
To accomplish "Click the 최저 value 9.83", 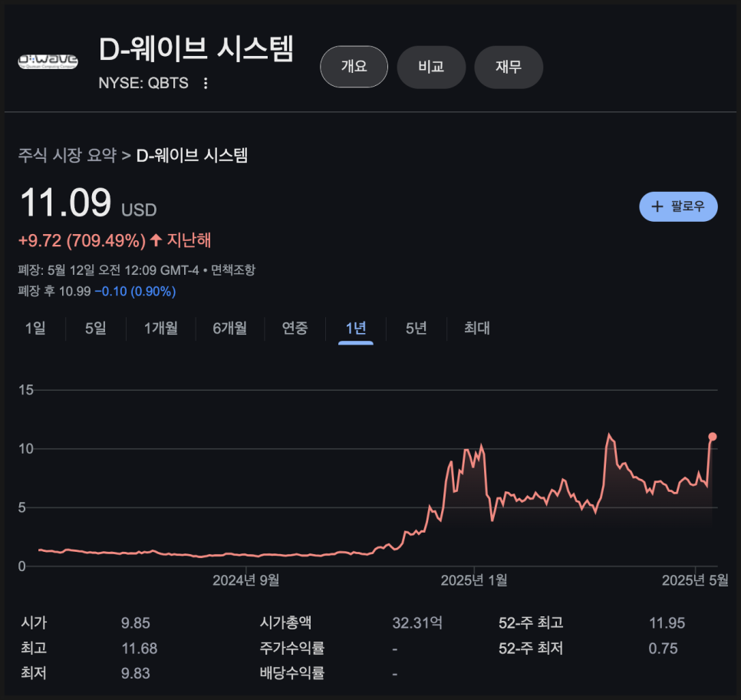I will 135,673.
